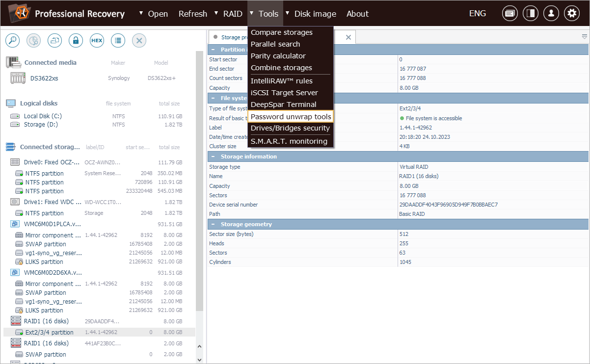This screenshot has width=590, height=364.
Task: Open the dropdown arrow before Tools
Action: coord(252,13)
